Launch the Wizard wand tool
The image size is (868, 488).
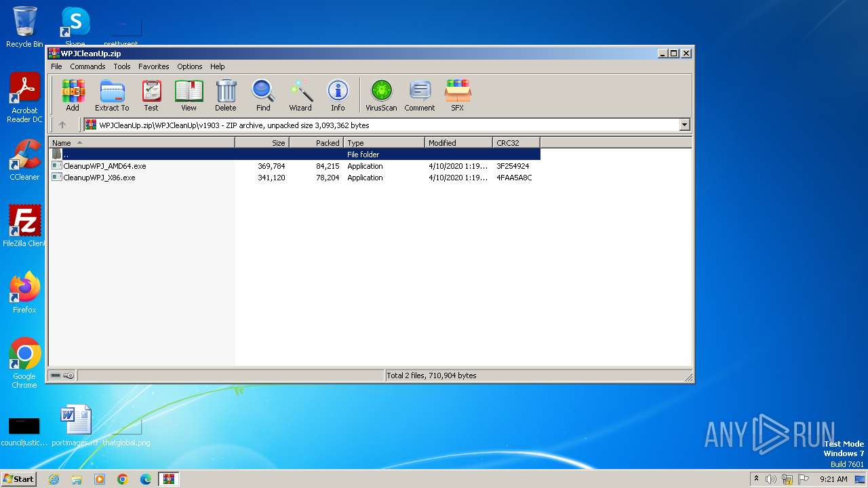300,95
